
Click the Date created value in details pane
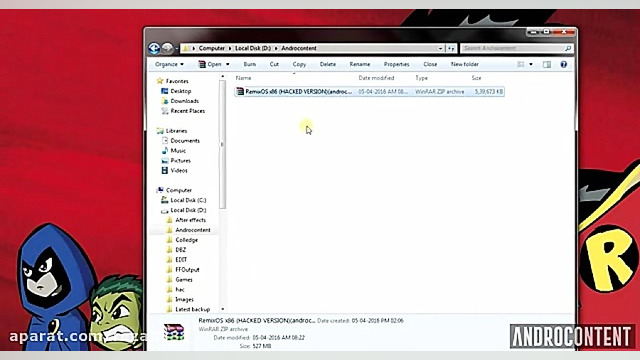(378, 321)
